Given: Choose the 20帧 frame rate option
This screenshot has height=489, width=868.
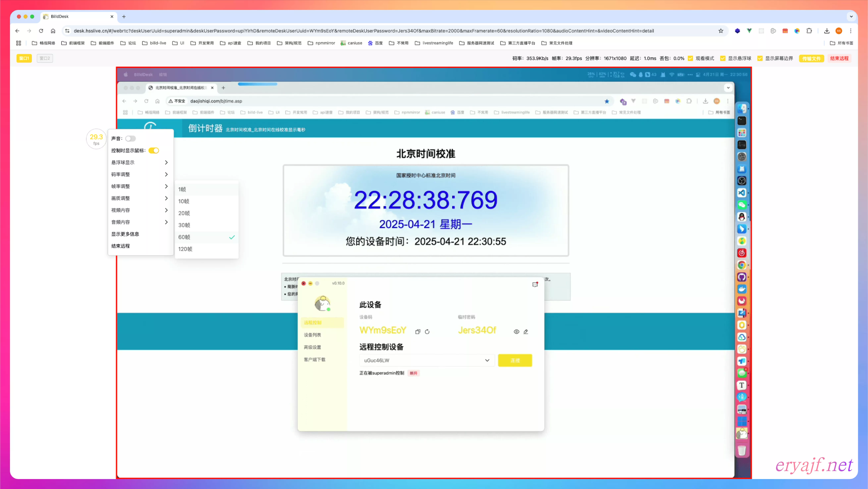Looking at the screenshot, I should 207,213.
